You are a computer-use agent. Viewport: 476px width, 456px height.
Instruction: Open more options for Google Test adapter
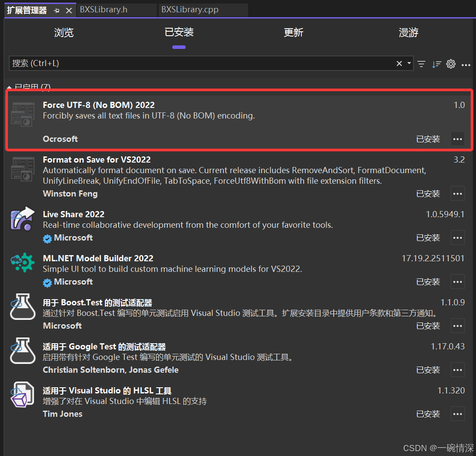[x=457, y=370]
